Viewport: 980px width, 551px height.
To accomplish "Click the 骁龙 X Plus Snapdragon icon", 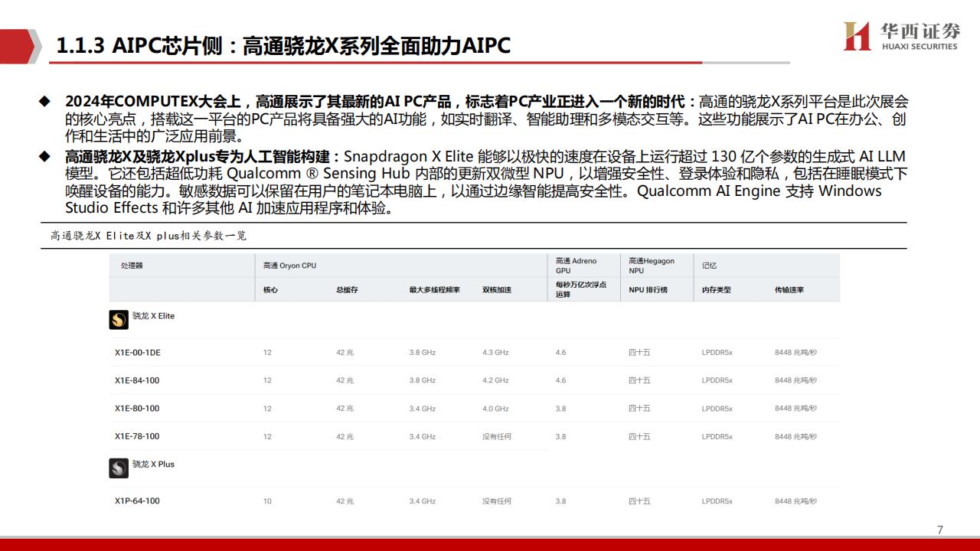I will click(119, 468).
